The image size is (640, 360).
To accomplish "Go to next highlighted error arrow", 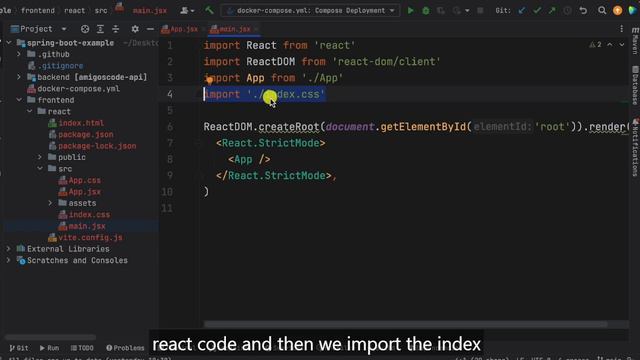I will tap(622, 44).
